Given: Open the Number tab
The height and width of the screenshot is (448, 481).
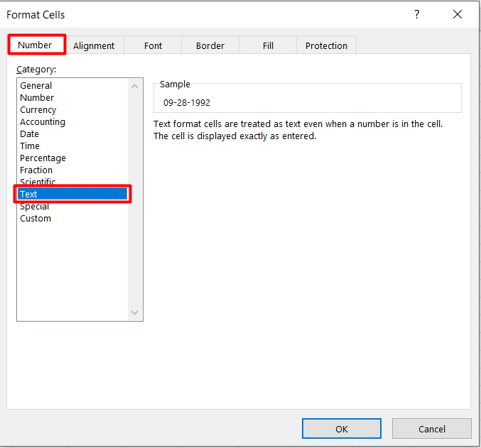Looking at the screenshot, I should click(x=36, y=45).
